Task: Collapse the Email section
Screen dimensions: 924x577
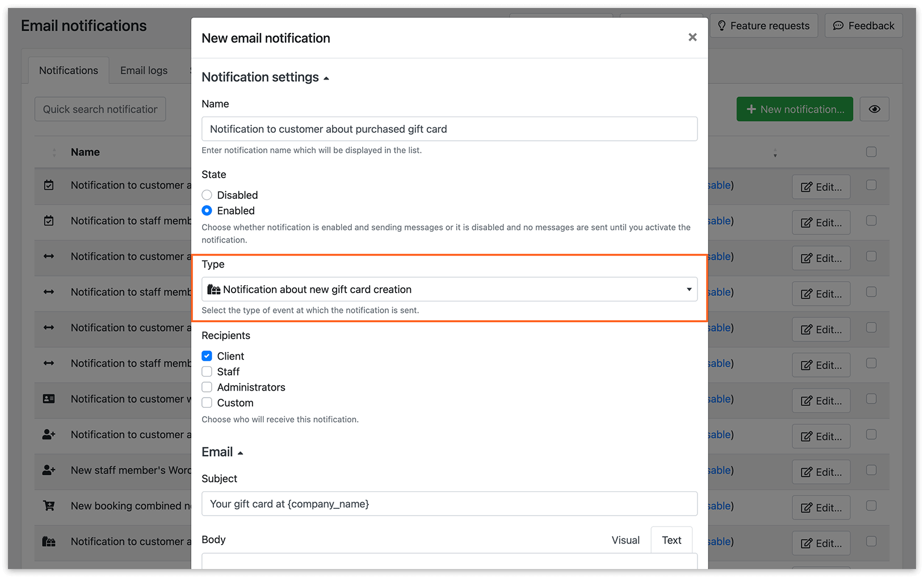Action: pos(222,452)
